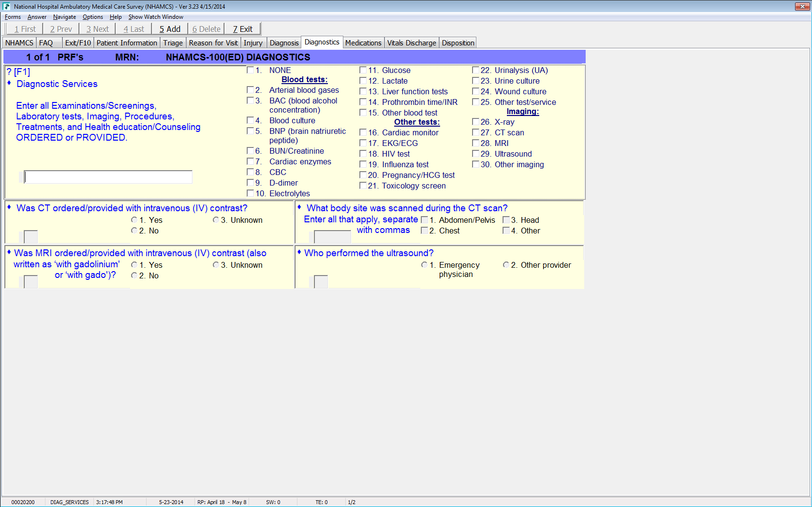This screenshot has height=507, width=812.
Task: Check the Blood culture option
Action: (x=251, y=120)
